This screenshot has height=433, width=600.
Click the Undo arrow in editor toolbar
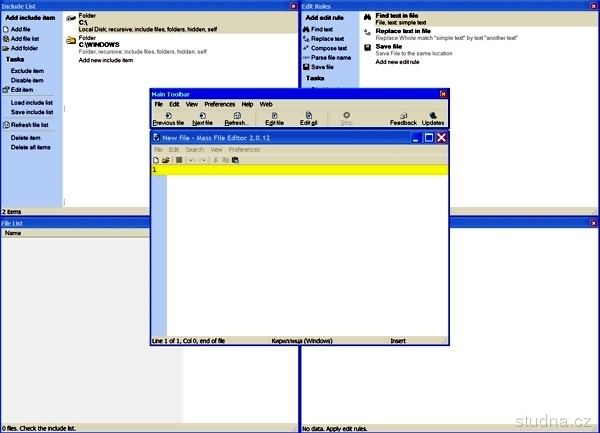192,160
